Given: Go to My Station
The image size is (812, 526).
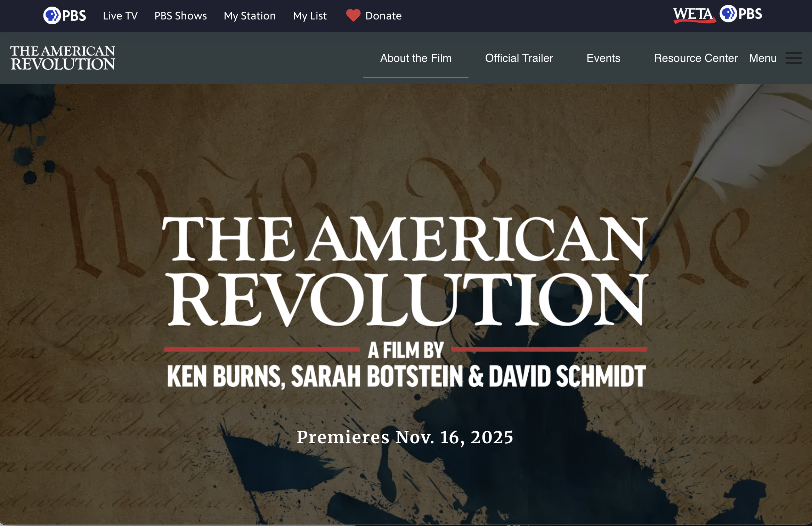Looking at the screenshot, I should (x=250, y=16).
